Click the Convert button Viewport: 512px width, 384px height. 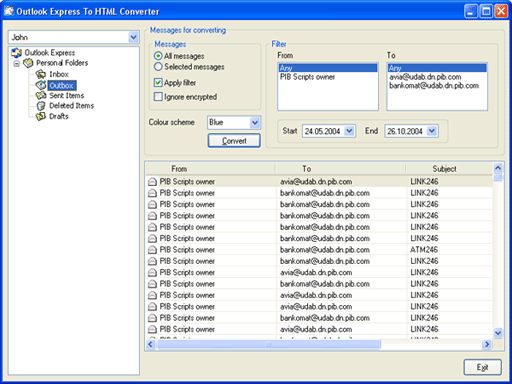(x=234, y=141)
